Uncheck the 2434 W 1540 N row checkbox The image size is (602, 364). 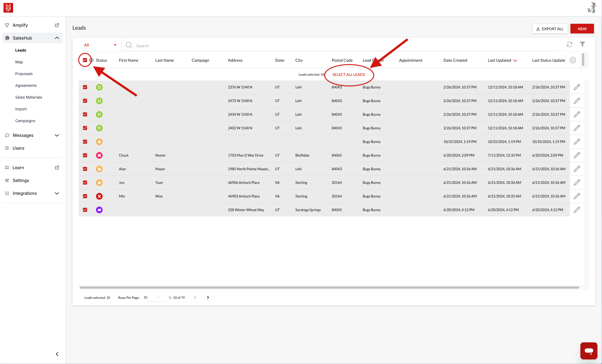(85, 114)
